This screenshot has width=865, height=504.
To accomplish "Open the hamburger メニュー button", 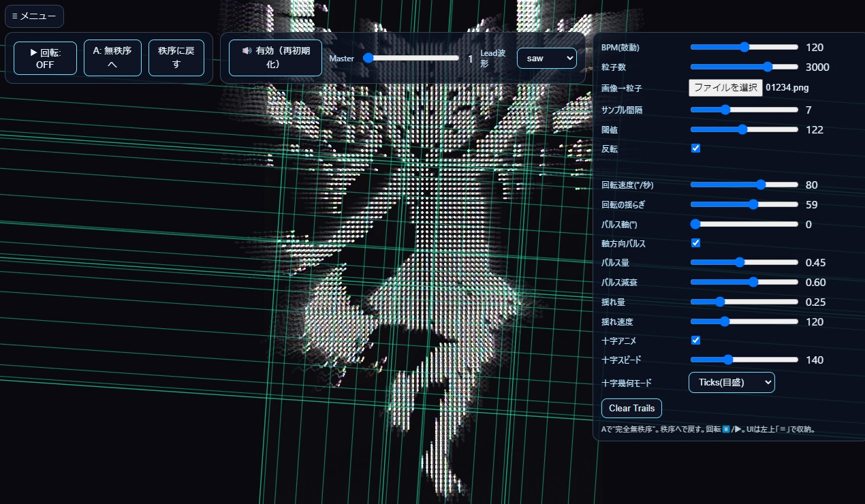I will click(x=34, y=16).
